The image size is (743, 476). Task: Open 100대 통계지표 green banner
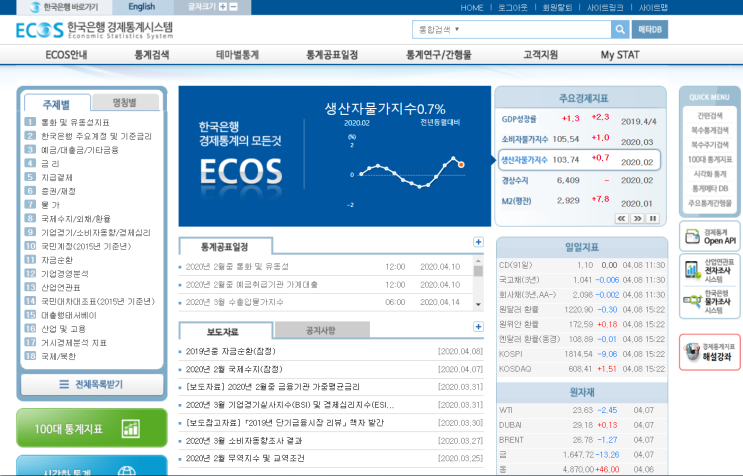tap(92, 428)
